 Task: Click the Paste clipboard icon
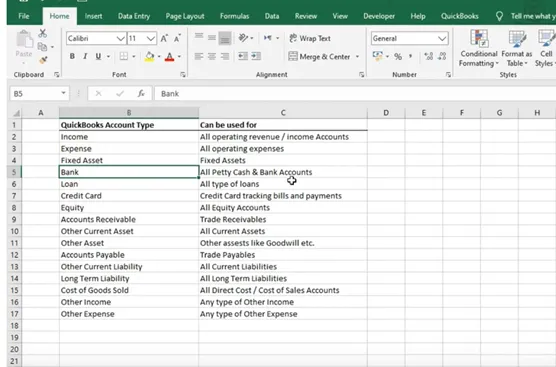24,40
